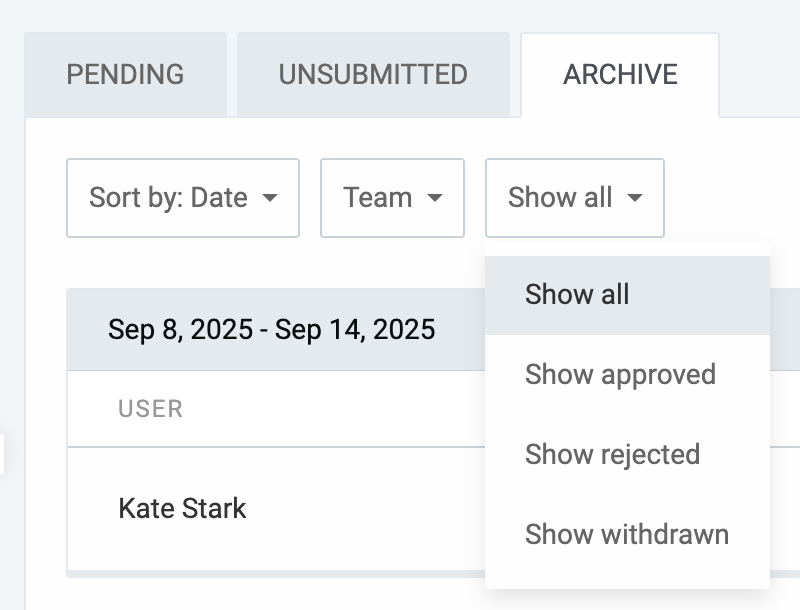The image size is (800, 610).
Task: Filter by Show rejected option
Action: 612,454
